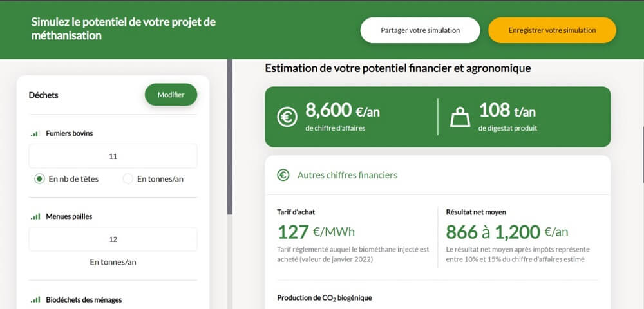The height and width of the screenshot is (309, 644).
Task: Click the signal bars icon beside Fumiers bovins
Action: 35,133
